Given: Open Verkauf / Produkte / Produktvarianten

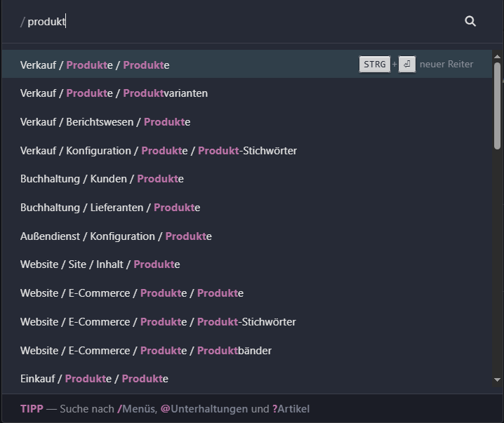Looking at the screenshot, I should pyautogui.click(x=114, y=93).
